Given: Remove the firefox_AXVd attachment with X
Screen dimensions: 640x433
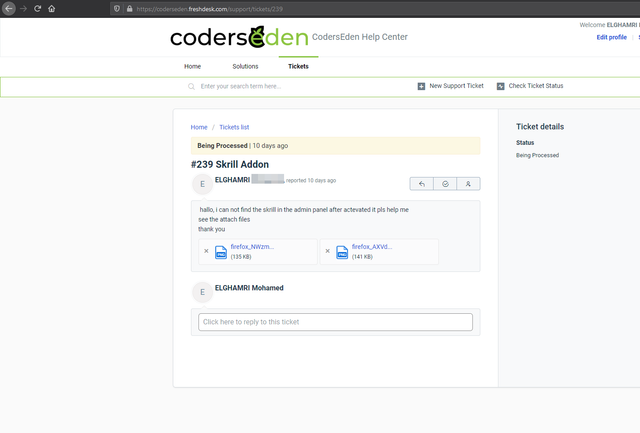Looking at the screenshot, I should (327, 251).
